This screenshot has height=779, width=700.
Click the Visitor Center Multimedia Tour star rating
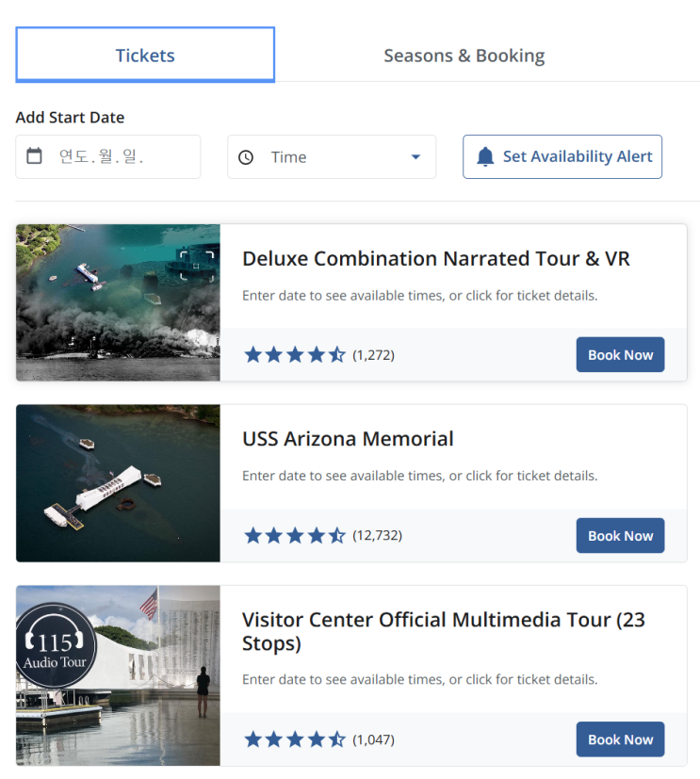coord(295,739)
